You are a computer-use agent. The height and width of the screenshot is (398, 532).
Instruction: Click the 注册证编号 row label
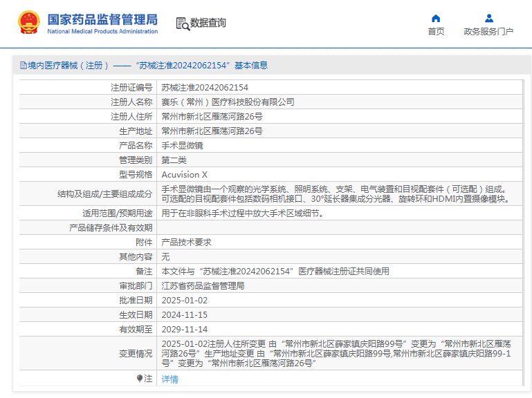pos(131,88)
